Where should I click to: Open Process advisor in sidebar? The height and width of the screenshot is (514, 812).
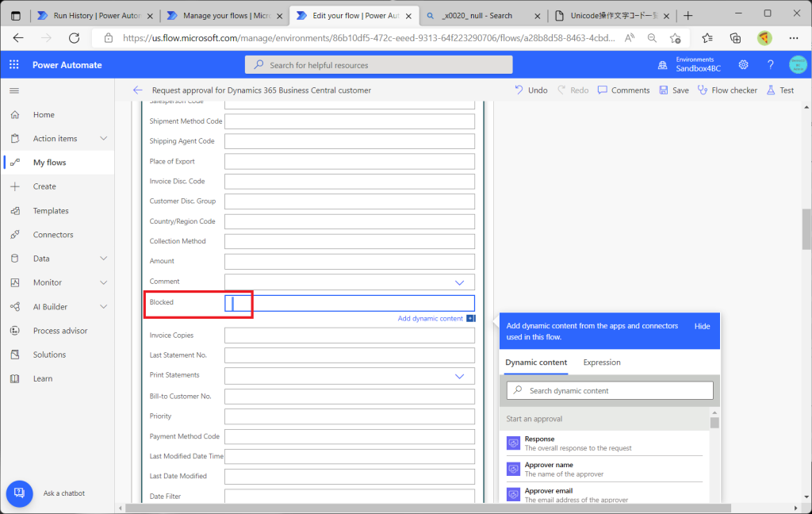click(60, 331)
